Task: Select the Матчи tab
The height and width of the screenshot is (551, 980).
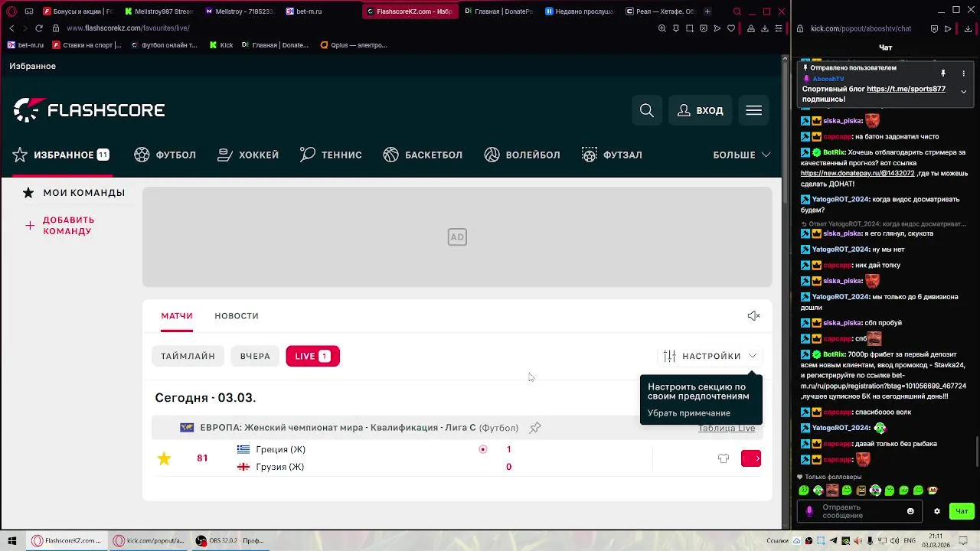Action: (177, 316)
